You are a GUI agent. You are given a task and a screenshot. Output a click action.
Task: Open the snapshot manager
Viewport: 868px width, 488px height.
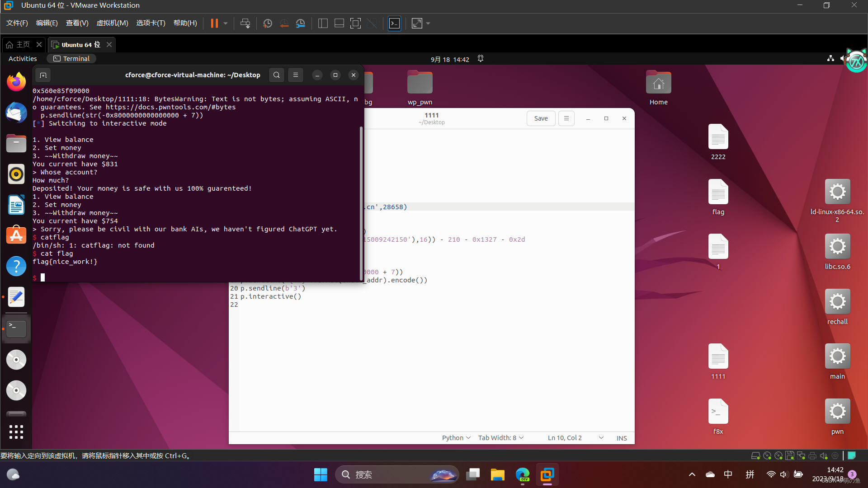300,23
